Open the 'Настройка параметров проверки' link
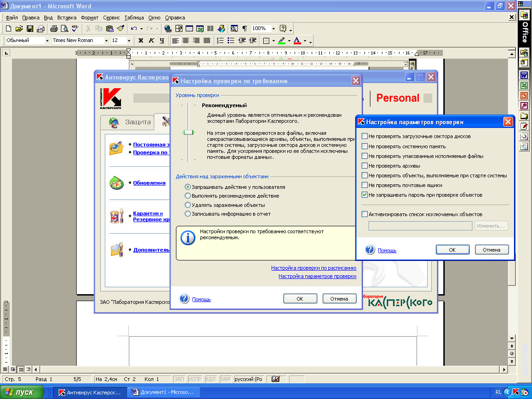This screenshot has height=399, width=532. [317, 276]
